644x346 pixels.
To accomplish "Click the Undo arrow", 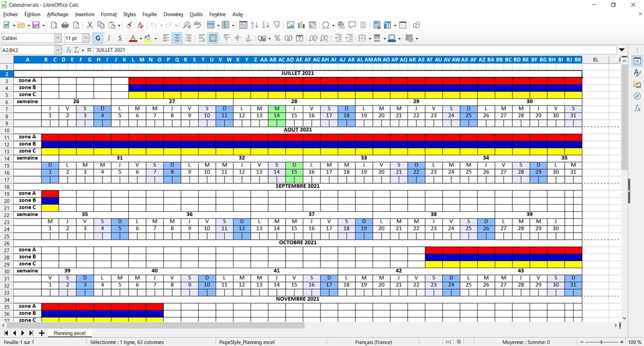I will click(x=153, y=25).
